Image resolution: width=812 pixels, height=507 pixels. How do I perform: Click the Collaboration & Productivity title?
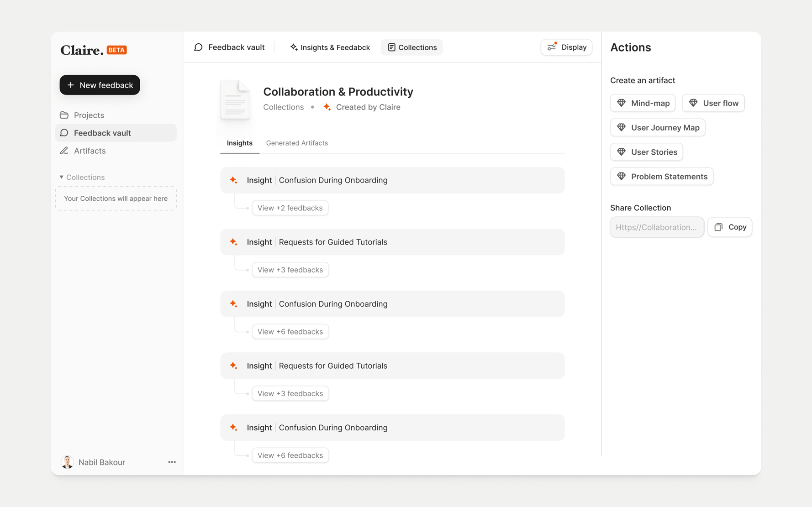[338, 92]
